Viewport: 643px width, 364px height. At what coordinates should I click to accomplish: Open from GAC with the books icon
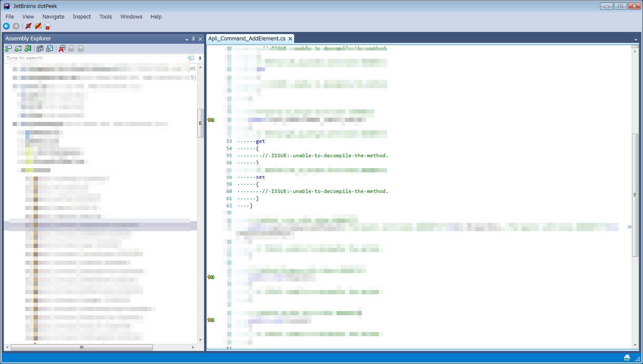(28, 48)
